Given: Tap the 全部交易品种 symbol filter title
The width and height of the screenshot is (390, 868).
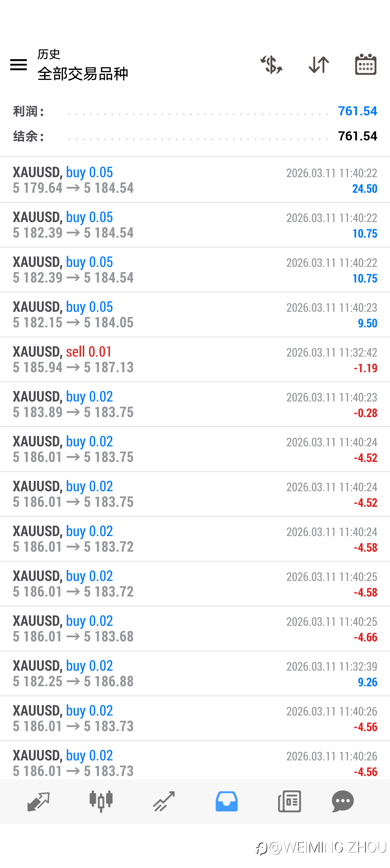Looking at the screenshot, I should 83,74.
